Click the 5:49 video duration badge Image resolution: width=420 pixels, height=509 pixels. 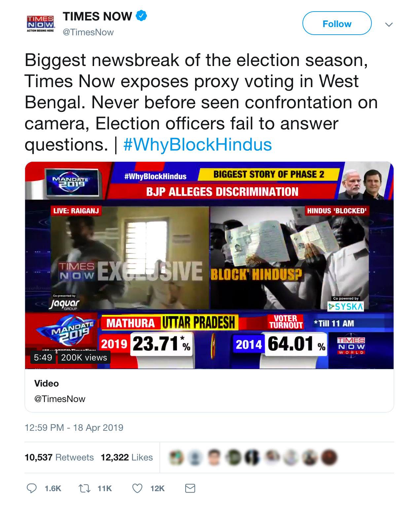pos(43,357)
